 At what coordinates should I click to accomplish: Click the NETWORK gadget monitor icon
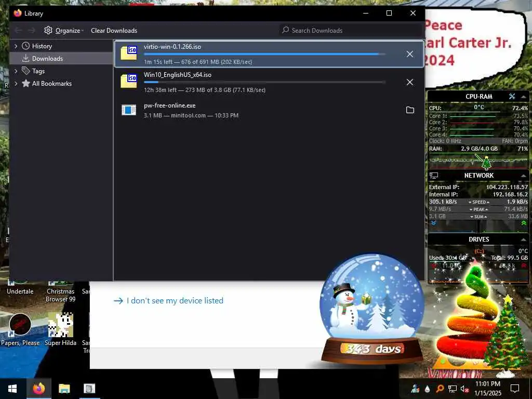(434, 176)
